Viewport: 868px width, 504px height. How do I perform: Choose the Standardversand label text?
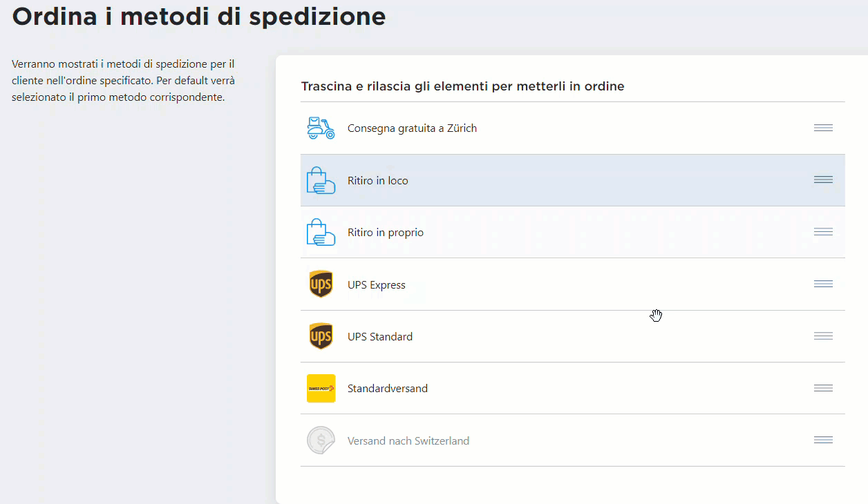[x=388, y=389]
